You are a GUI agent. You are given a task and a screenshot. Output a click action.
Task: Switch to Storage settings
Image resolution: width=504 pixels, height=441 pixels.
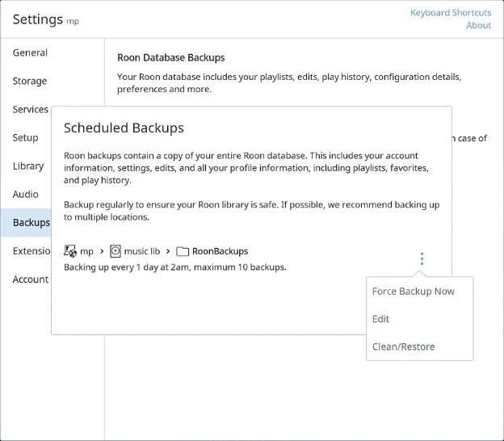click(30, 81)
